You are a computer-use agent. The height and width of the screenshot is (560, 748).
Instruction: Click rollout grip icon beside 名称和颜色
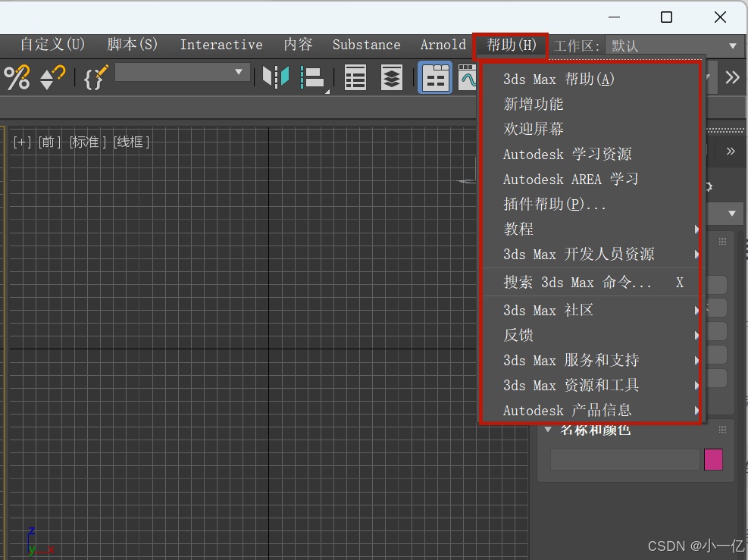point(723,430)
